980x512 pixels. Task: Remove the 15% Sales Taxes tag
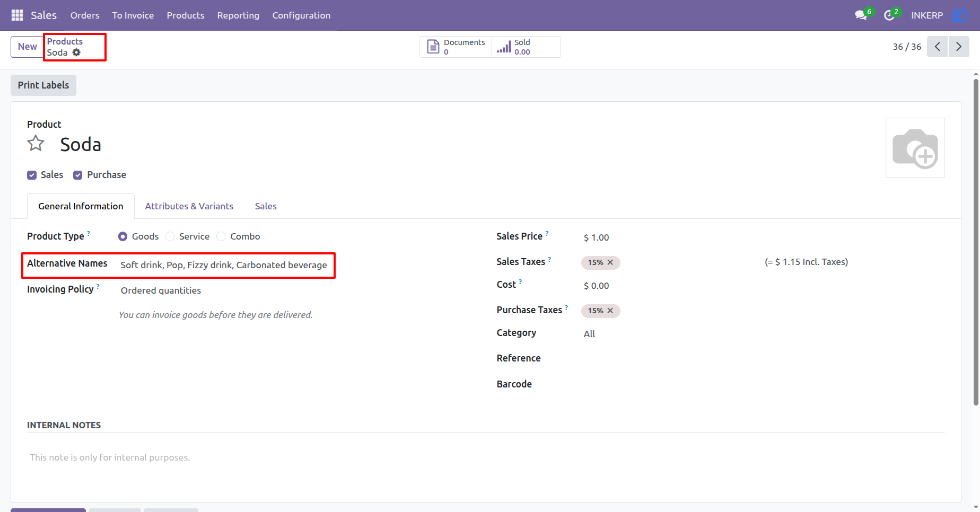click(610, 262)
